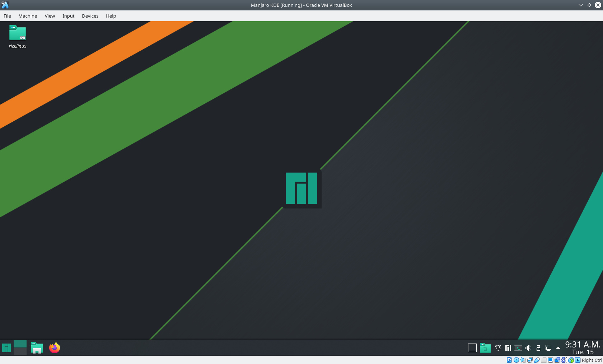Click VirtualBox mouse integration indicator

[571, 360]
